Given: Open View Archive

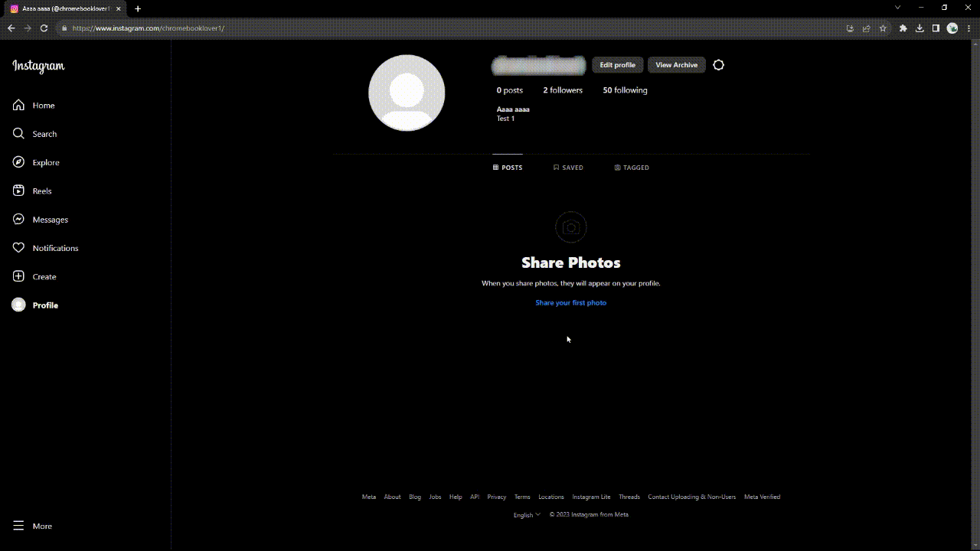Looking at the screenshot, I should click(x=676, y=65).
